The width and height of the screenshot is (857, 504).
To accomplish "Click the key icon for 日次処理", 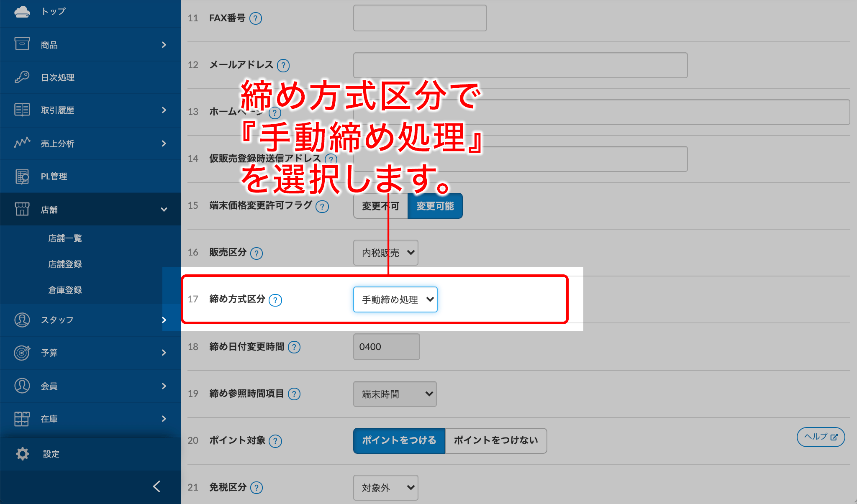I will coord(22,77).
